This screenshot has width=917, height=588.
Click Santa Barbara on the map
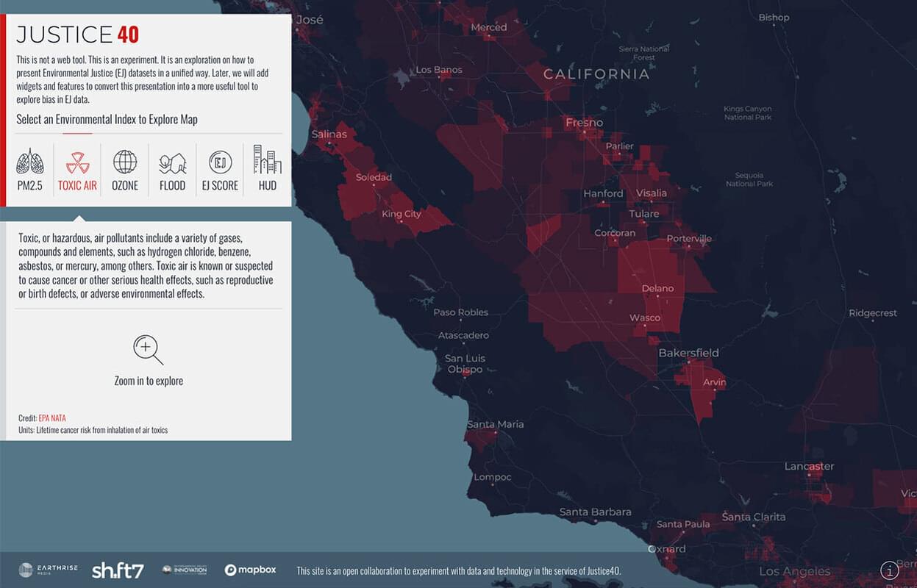tap(595, 512)
